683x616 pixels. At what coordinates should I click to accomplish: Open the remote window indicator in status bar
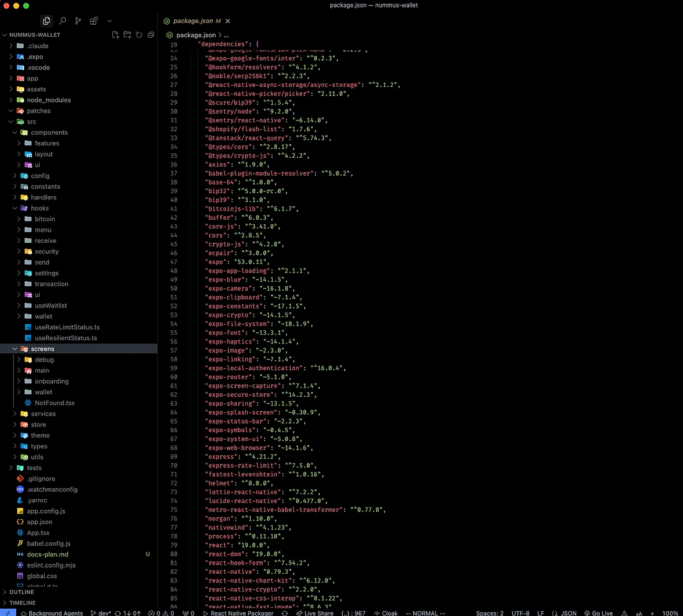8,612
